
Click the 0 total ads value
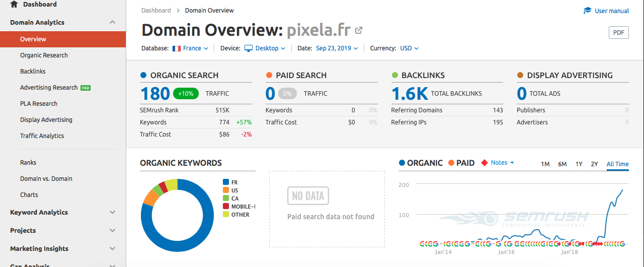point(522,93)
